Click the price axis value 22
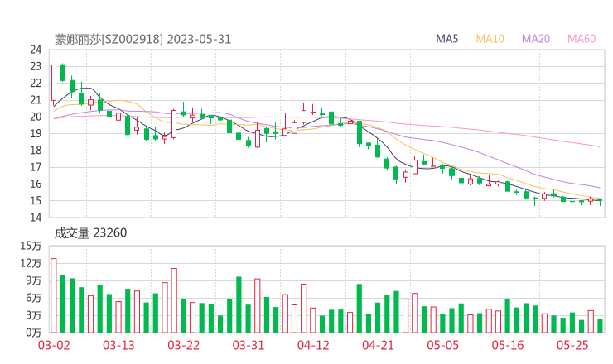 36,84
